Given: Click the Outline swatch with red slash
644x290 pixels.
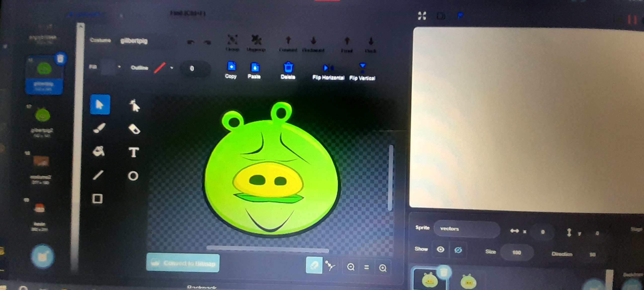Looking at the screenshot, I should coord(160,68).
